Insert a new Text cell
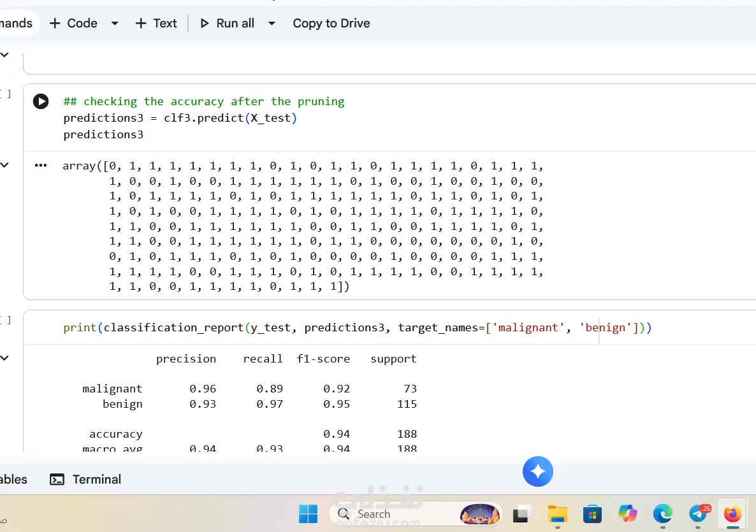Image resolution: width=756 pixels, height=532 pixels. pyautogui.click(x=156, y=23)
